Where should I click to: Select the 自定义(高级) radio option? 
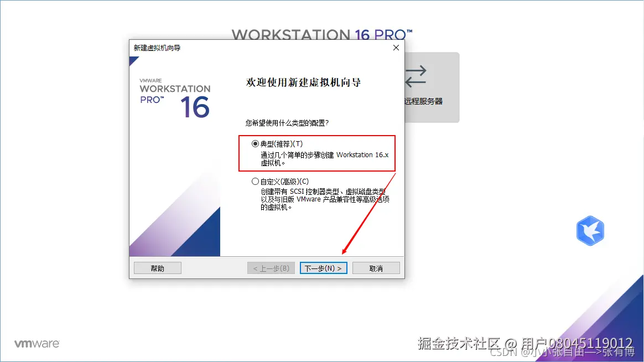pos(255,181)
